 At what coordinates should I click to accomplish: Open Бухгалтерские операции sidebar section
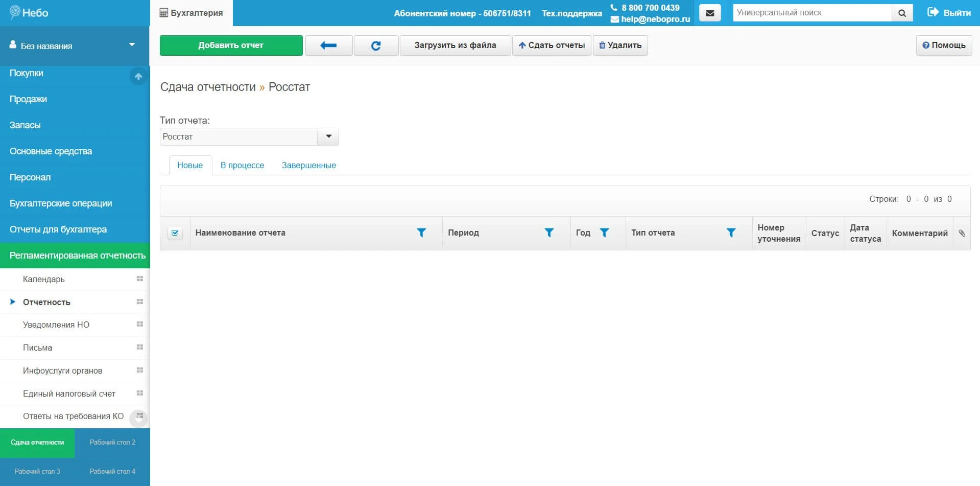[61, 203]
